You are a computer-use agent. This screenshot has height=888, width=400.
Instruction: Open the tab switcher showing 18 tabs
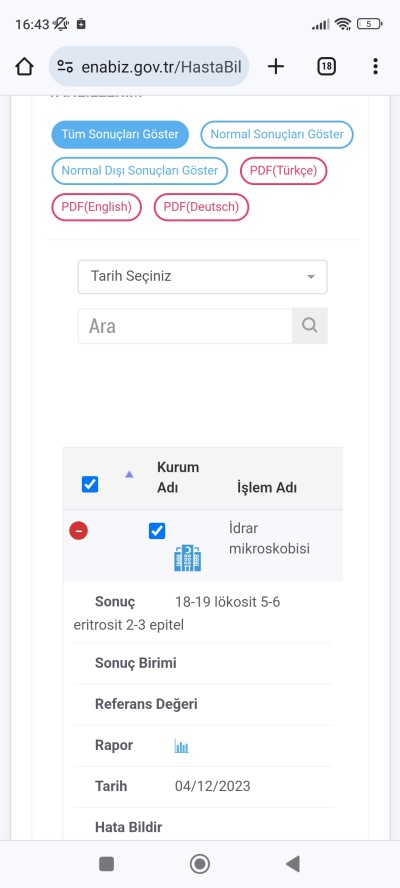point(326,67)
